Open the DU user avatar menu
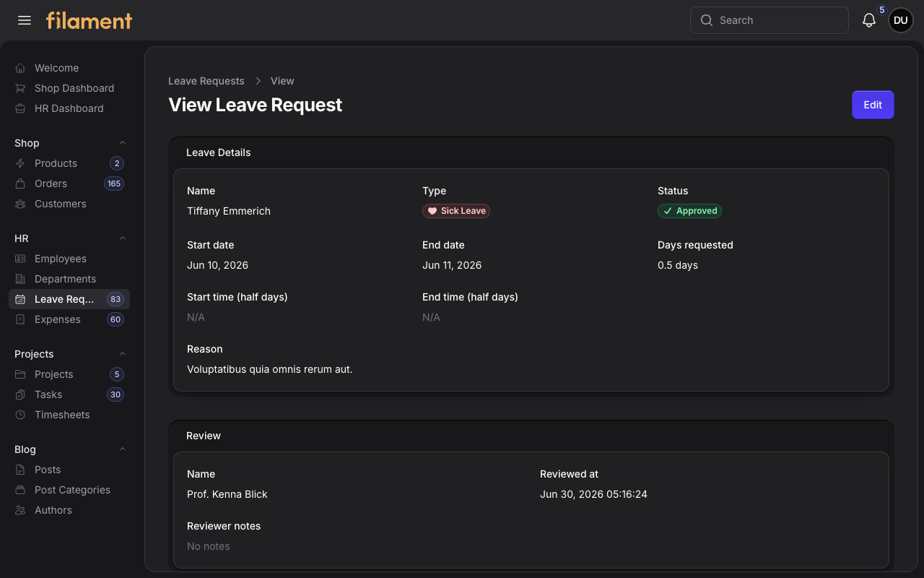The width and height of the screenshot is (924, 578). [x=901, y=20]
